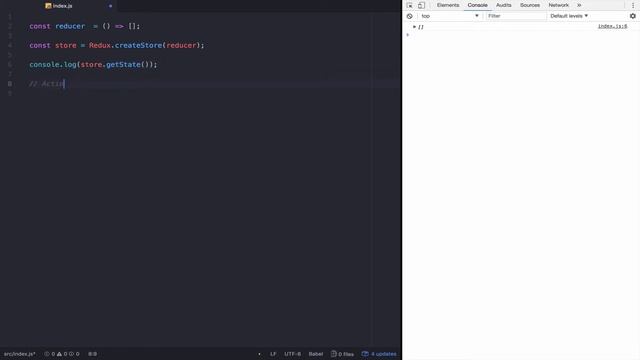Open the Default levels dropdown
The height and width of the screenshot is (360, 640).
coord(569,16)
